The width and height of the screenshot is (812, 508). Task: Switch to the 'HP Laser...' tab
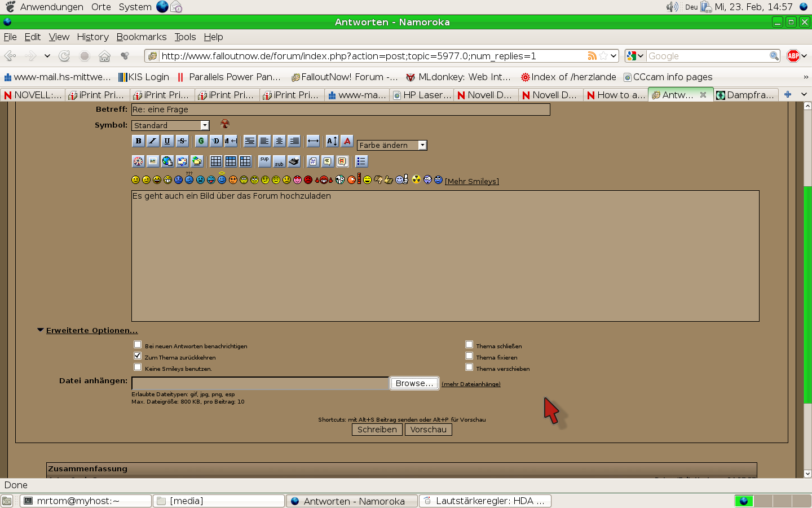pos(423,95)
